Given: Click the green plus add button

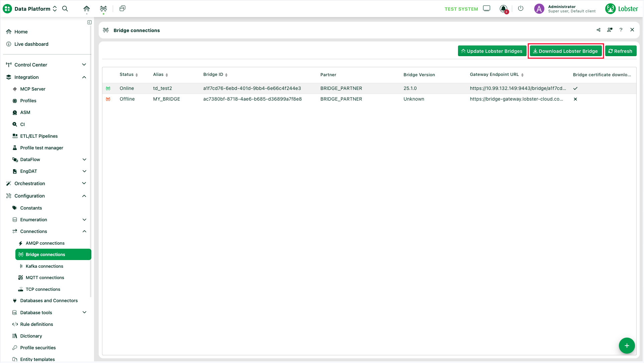Looking at the screenshot, I should pos(627,345).
